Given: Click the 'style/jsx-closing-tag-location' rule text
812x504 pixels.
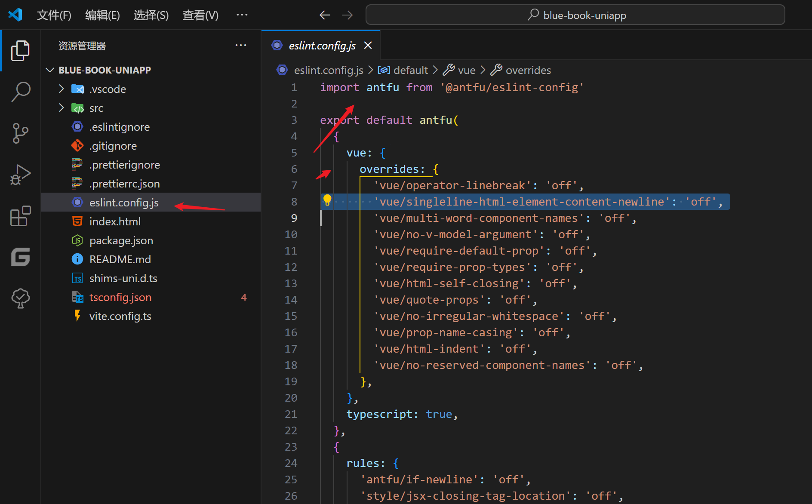Looking at the screenshot, I should [x=465, y=496].
